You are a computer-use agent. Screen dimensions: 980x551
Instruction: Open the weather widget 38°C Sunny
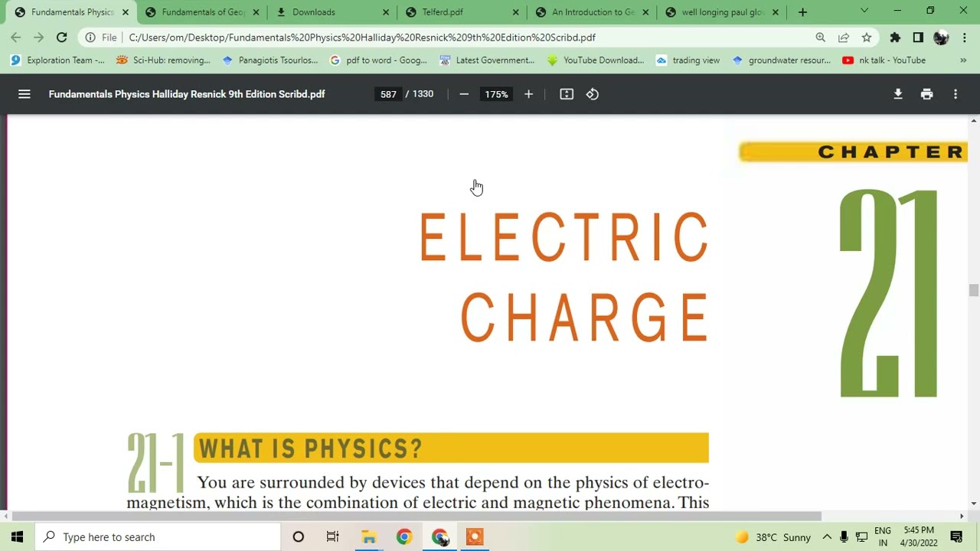point(773,536)
